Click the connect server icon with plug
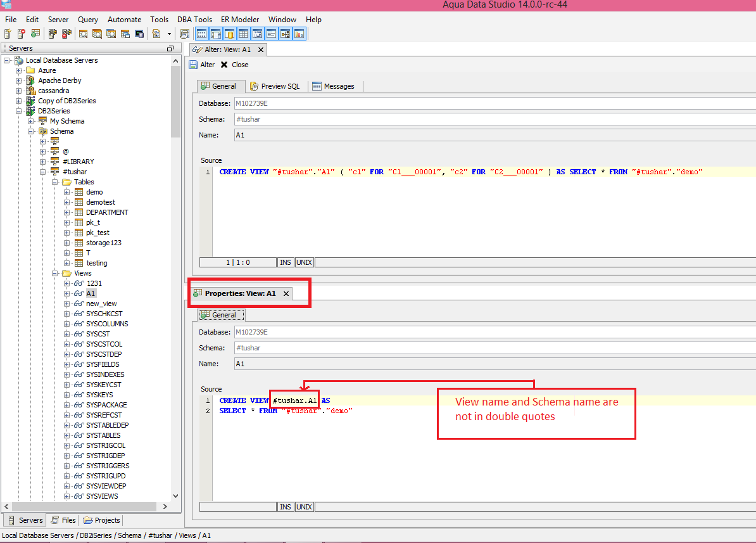Screen dimensions: 756x543 coord(53,34)
